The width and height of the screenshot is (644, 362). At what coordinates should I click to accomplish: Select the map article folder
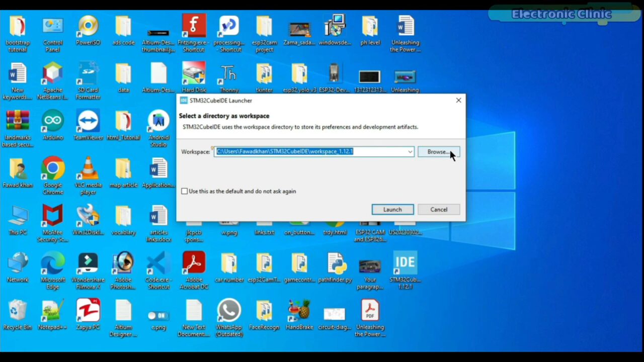(x=123, y=172)
